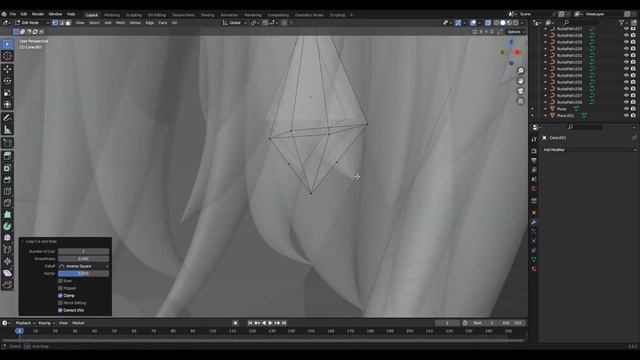Open the Material properties tab
Screen dimensions: 640x360
(534, 269)
